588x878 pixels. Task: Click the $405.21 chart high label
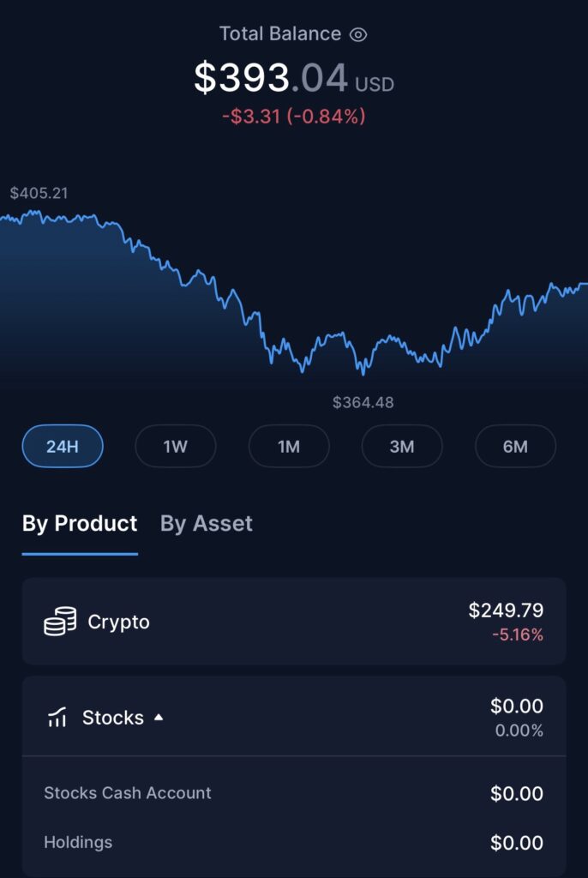pyautogui.click(x=39, y=193)
